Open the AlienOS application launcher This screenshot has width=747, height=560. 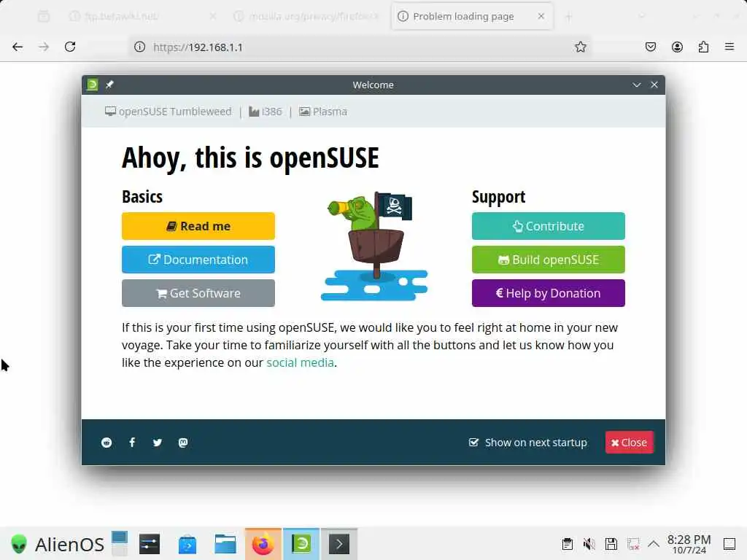pos(57,544)
